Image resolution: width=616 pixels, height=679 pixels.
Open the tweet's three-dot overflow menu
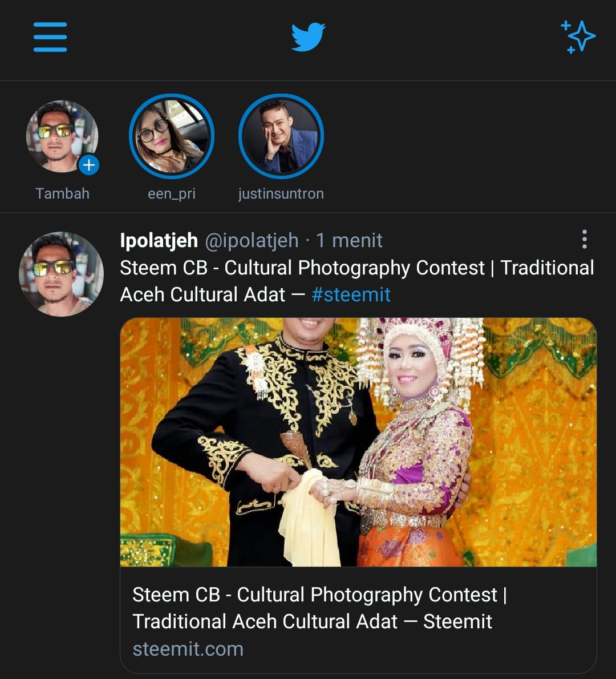585,239
